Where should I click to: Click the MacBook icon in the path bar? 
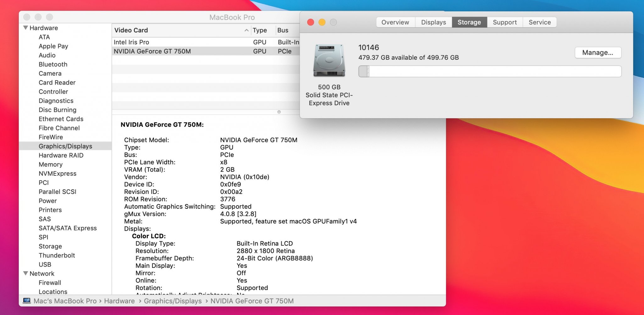point(27,301)
